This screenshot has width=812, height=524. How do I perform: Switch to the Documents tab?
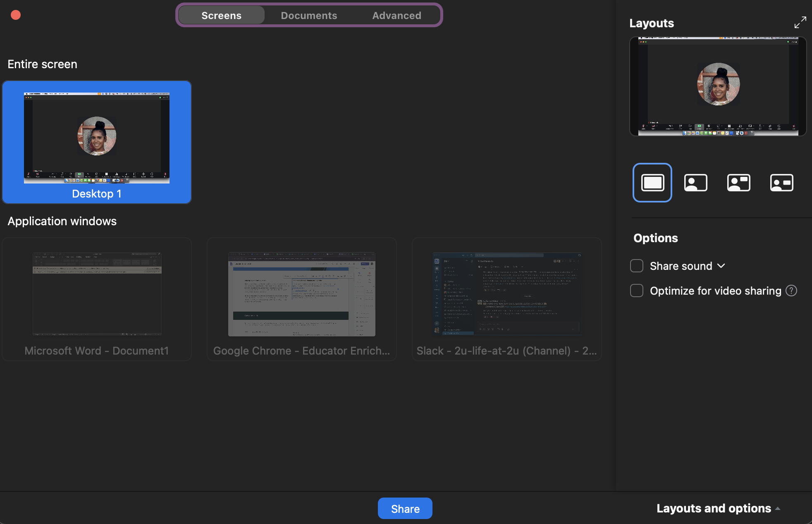tap(309, 15)
